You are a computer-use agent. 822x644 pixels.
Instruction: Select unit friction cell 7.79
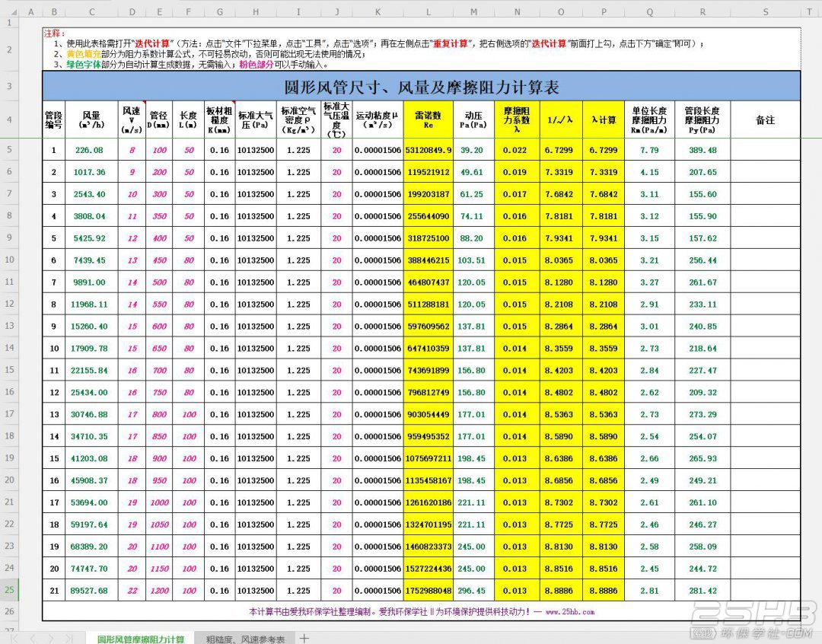649,150
